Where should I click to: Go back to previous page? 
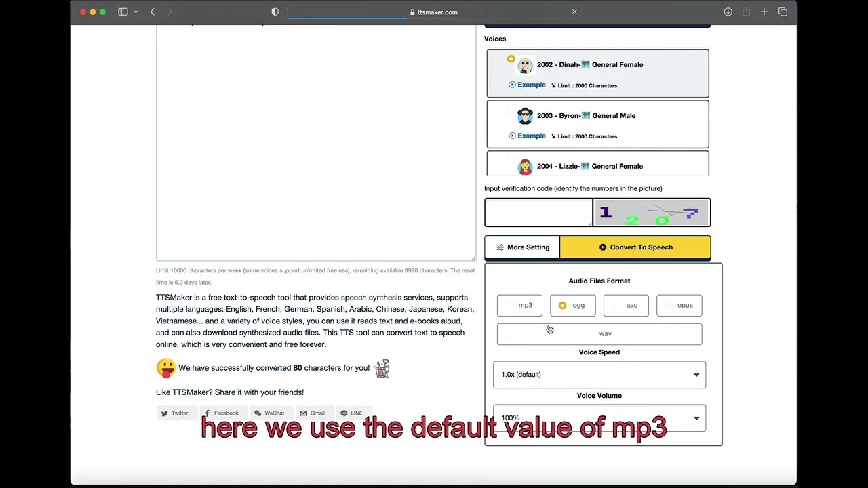click(153, 12)
